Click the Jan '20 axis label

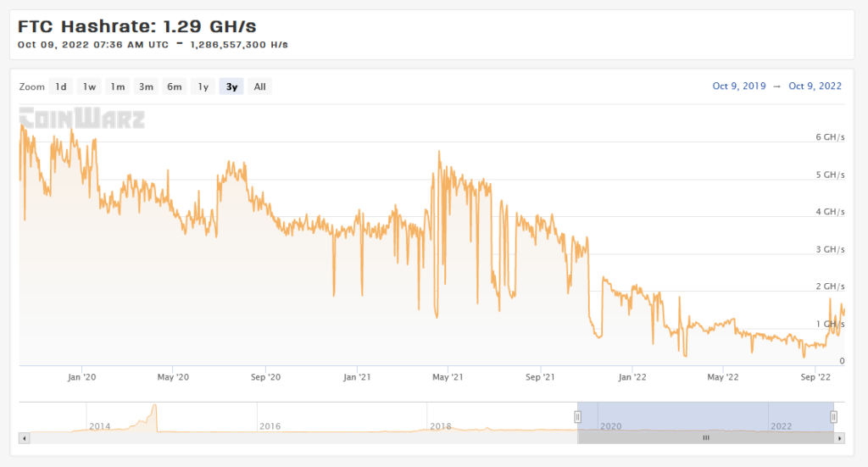tap(81, 377)
